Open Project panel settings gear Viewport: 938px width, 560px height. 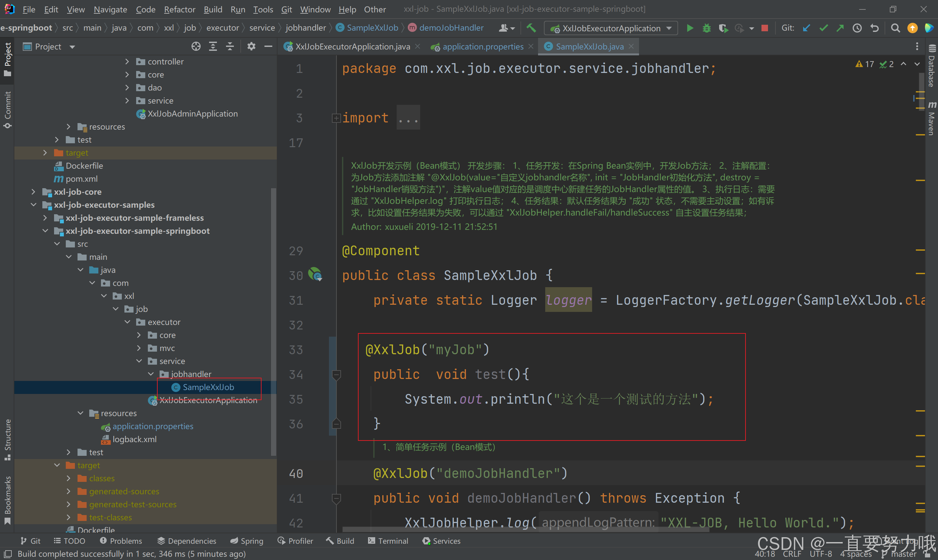click(x=251, y=47)
